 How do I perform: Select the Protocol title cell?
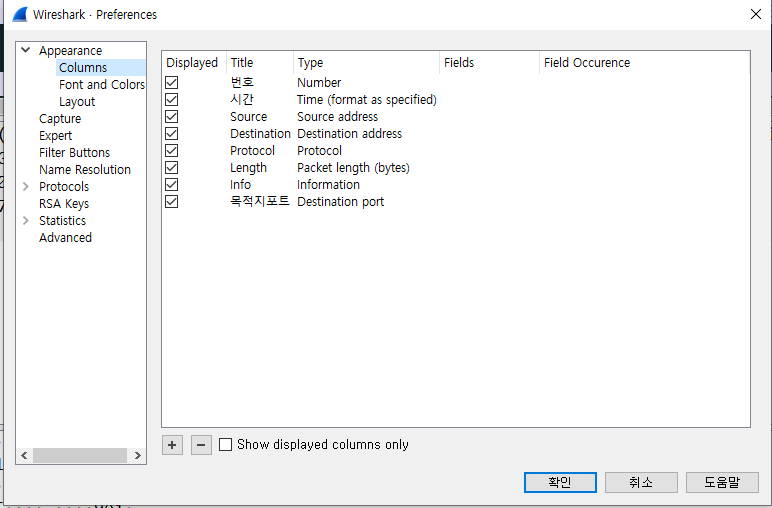click(253, 151)
